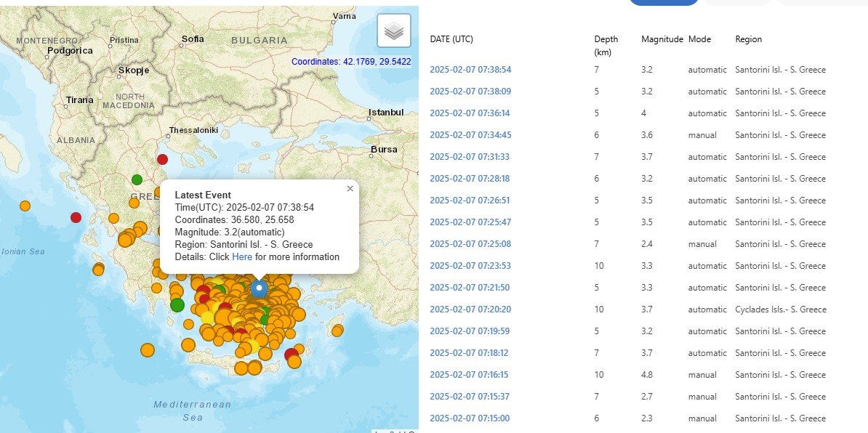Open the 07:36:14 magnitude 4 event

pyautogui.click(x=470, y=113)
